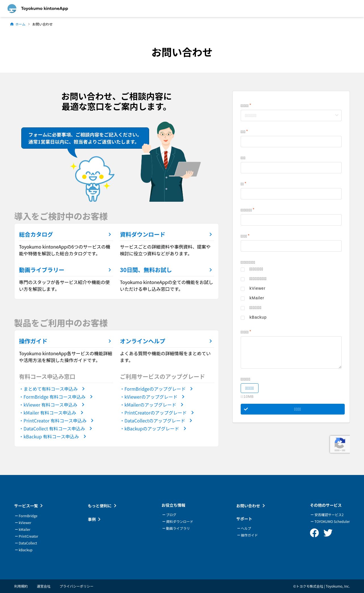Click arrow after DataCollect 有料コース申込み
364x593 pixels.
[91, 428]
